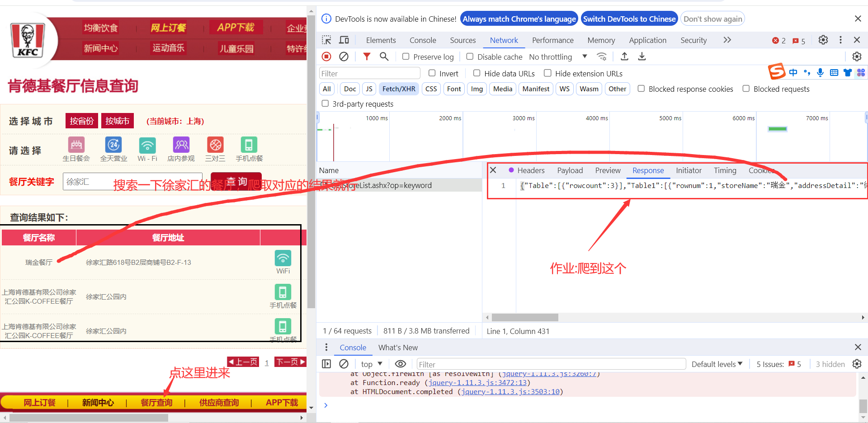This screenshot has width=868, height=423.
Task: Open jquery-1.11.3.js:3472:13 link
Action: click(x=477, y=383)
